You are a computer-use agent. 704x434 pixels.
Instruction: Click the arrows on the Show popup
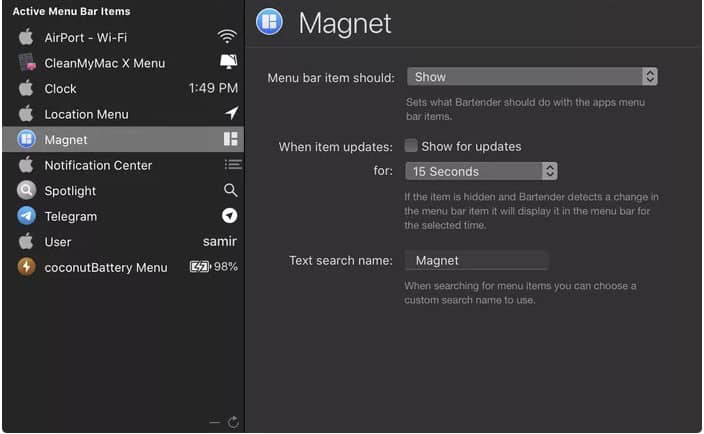coord(650,76)
